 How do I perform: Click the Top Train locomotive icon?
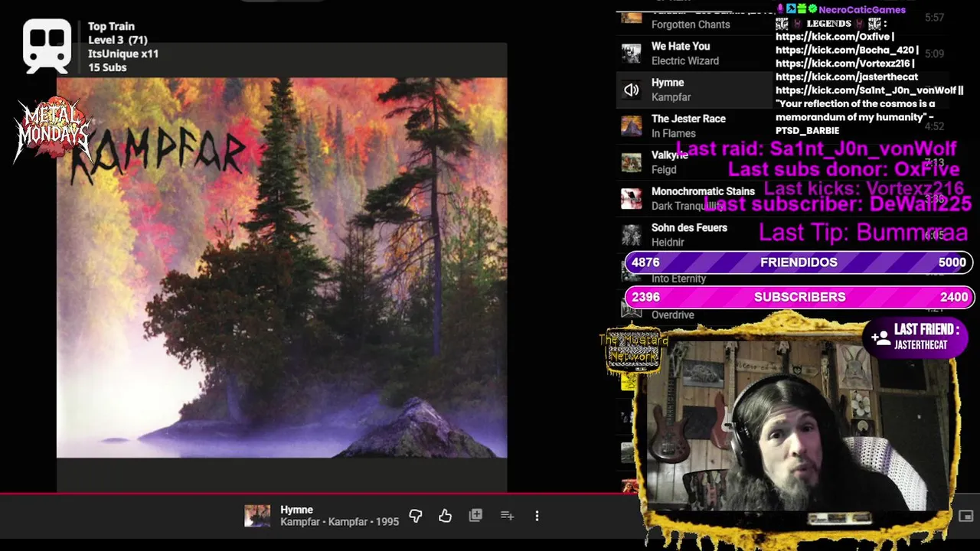(47, 46)
